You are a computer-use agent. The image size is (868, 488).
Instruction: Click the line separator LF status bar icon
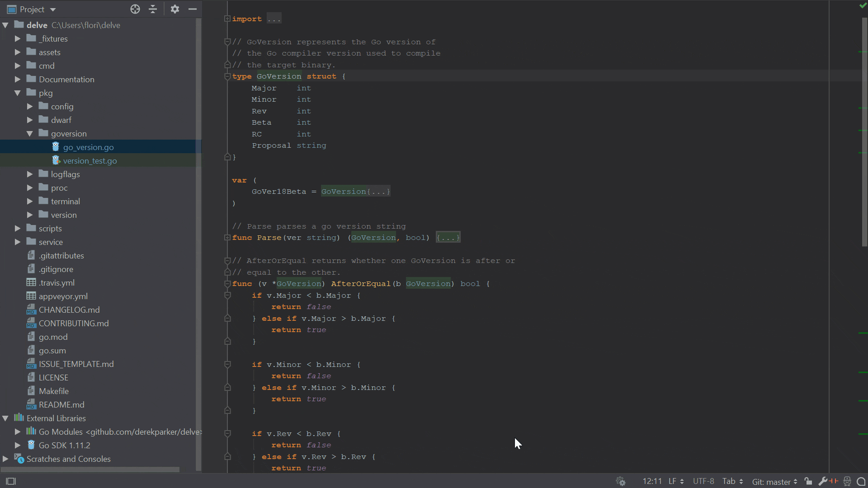[675, 481]
